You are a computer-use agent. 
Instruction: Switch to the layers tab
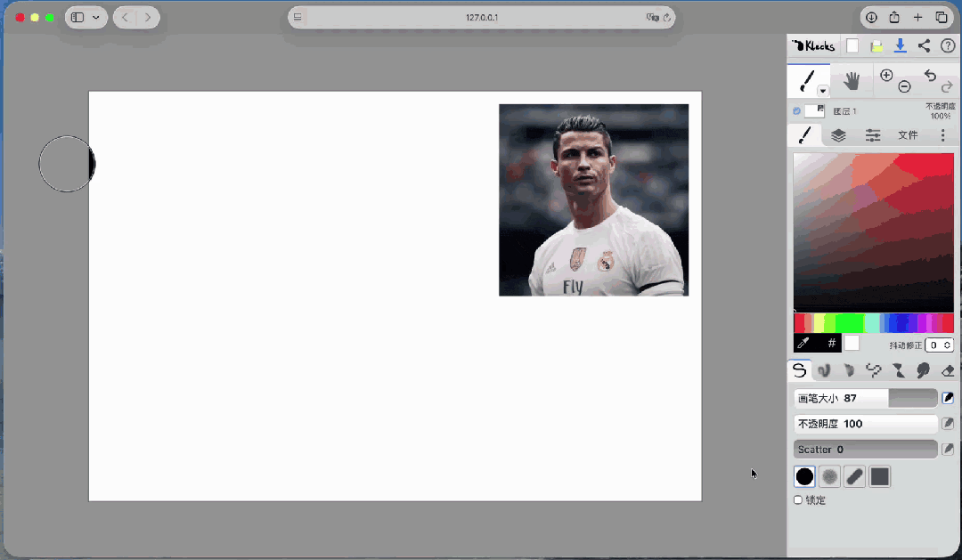coord(838,135)
